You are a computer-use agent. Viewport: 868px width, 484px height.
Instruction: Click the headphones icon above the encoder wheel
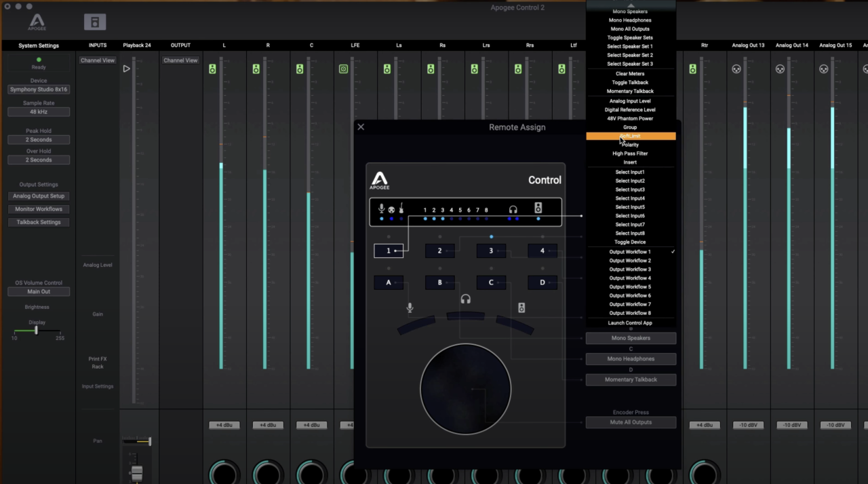465,299
